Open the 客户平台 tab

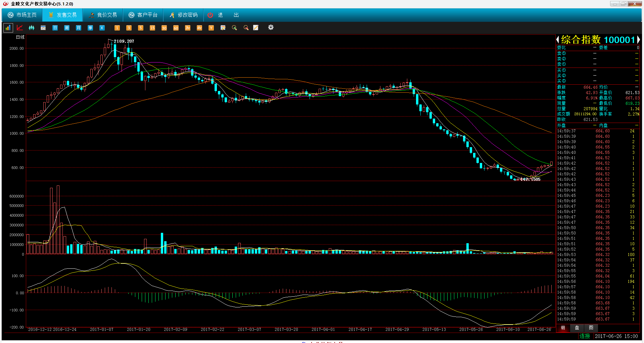pos(143,15)
